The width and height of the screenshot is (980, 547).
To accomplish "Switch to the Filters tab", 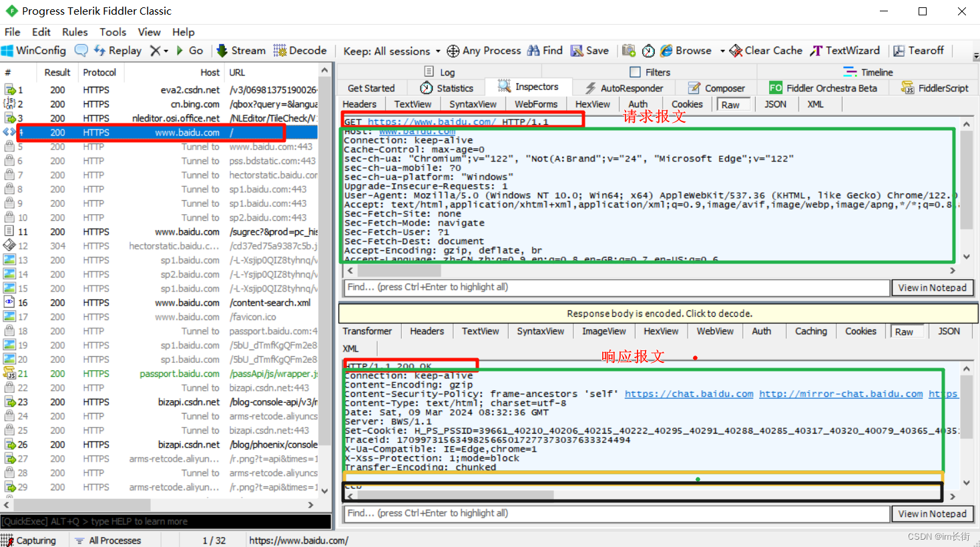I will tap(650, 72).
